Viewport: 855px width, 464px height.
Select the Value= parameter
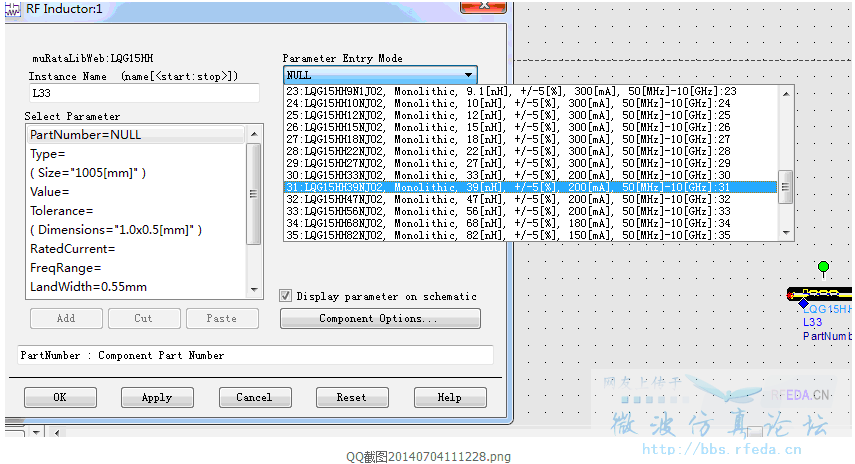coord(136,192)
